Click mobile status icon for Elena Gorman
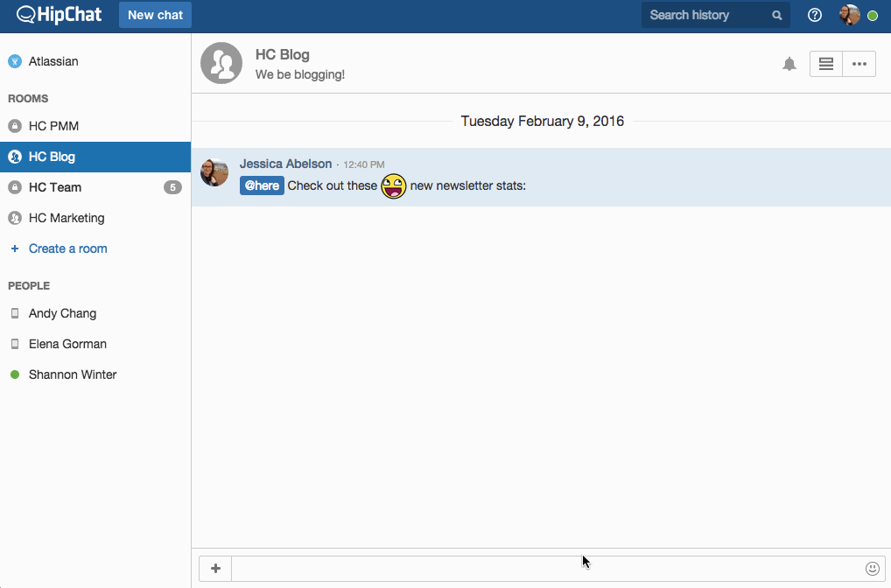 click(x=15, y=344)
